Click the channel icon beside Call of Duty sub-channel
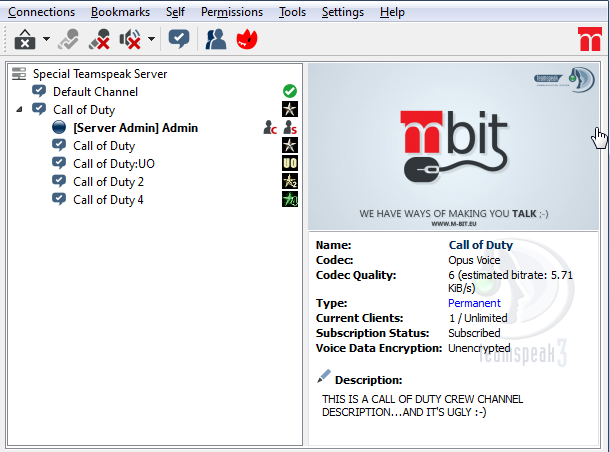The height and width of the screenshot is (452, 610). tap(59, 145)
